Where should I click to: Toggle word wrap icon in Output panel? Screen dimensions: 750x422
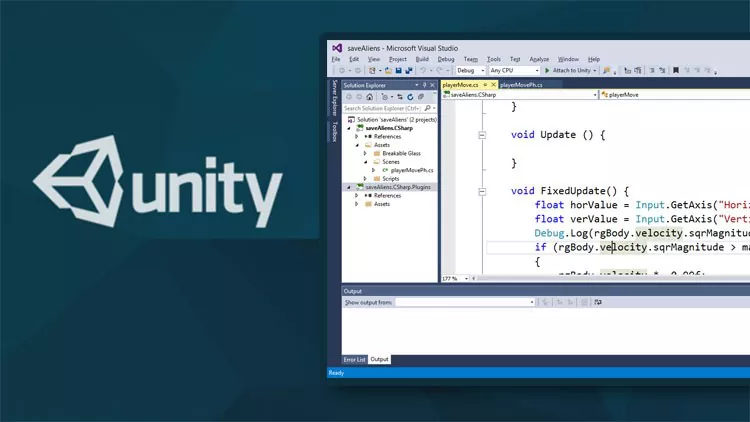pos(596,301)
